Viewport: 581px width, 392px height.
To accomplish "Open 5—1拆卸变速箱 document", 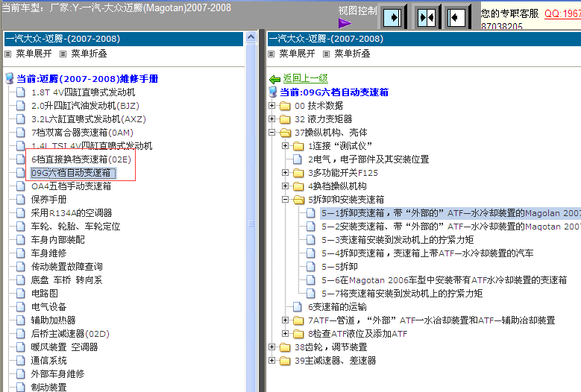I will 451,213.
